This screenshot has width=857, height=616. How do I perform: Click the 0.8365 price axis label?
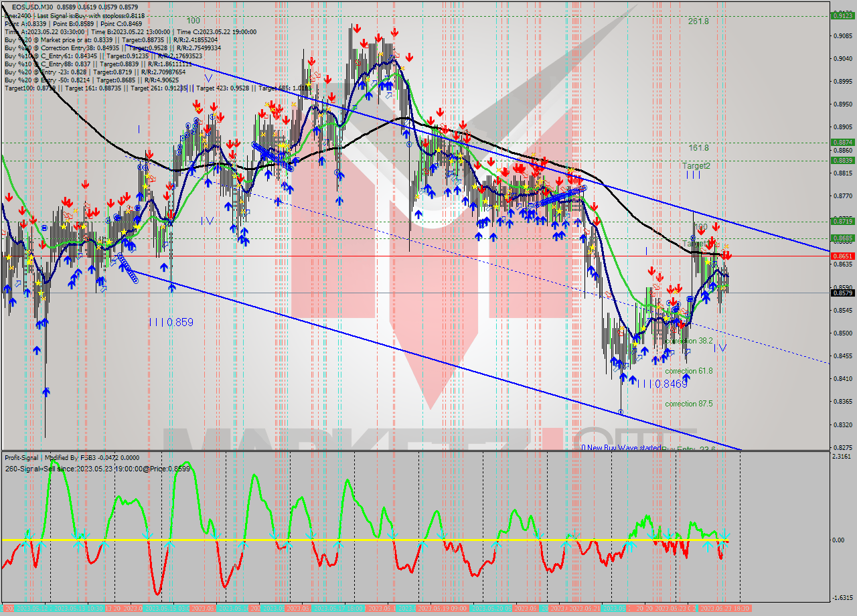pyautogui.click(x=842, y=401)
